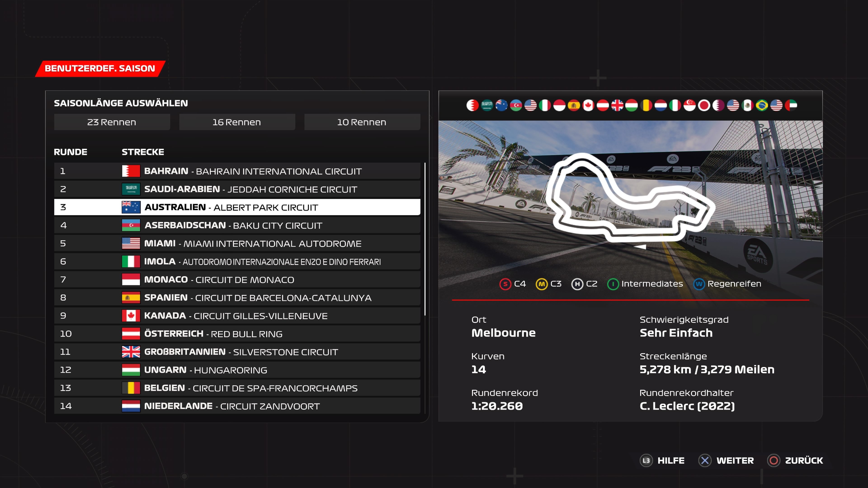
Task: Select the 23 Rennen season length
Action: (112, 122)
